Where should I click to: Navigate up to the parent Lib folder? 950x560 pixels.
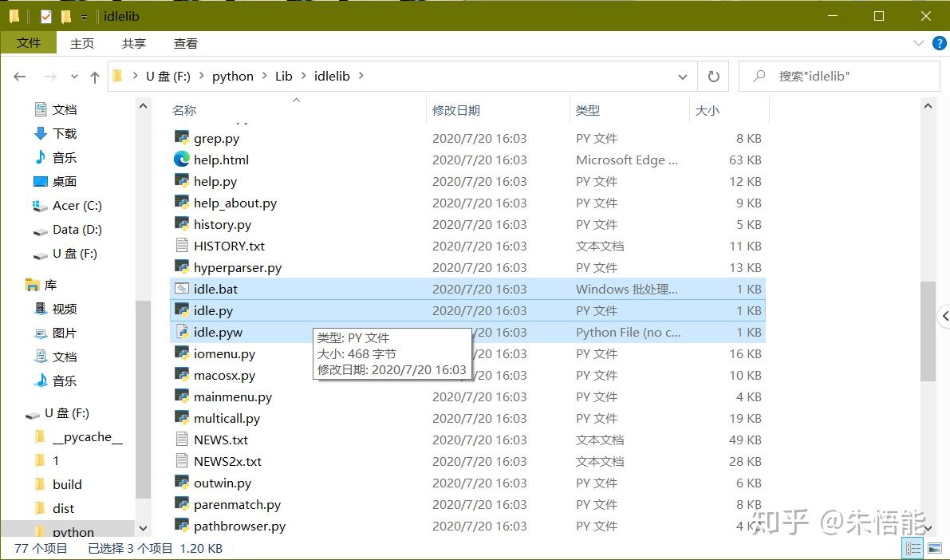94,76
